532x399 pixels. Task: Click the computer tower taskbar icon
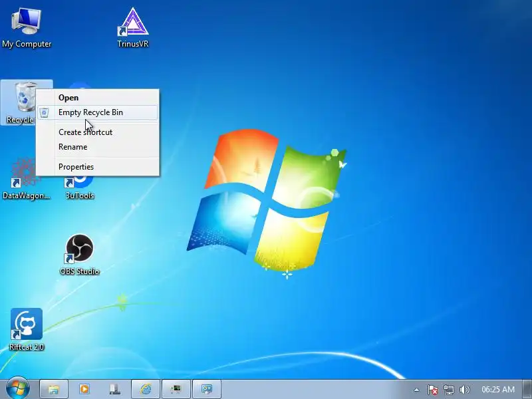(x=114, y=389)
